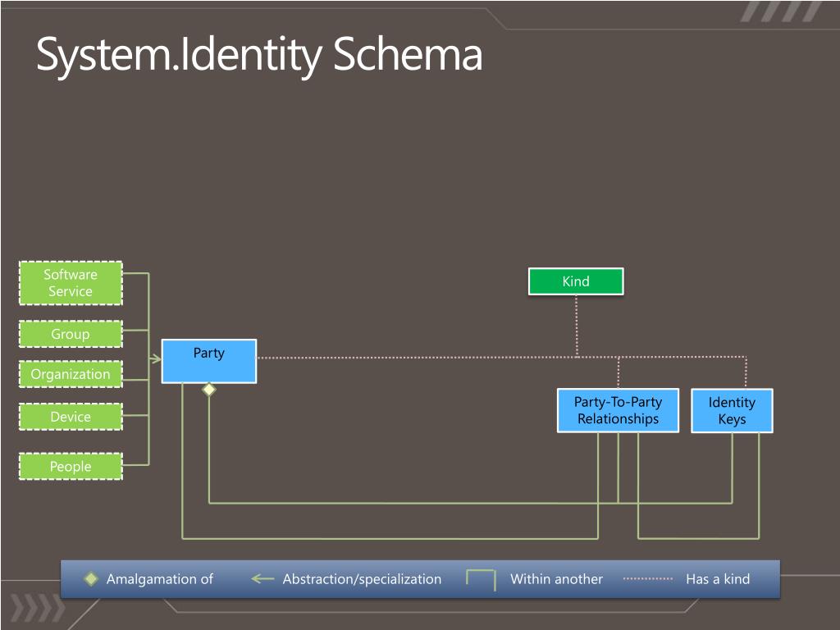The height and width of the screenshot is (630, 840).
Task: Click the chevron decoration at bottom left
Action: [x=38, y=609]
